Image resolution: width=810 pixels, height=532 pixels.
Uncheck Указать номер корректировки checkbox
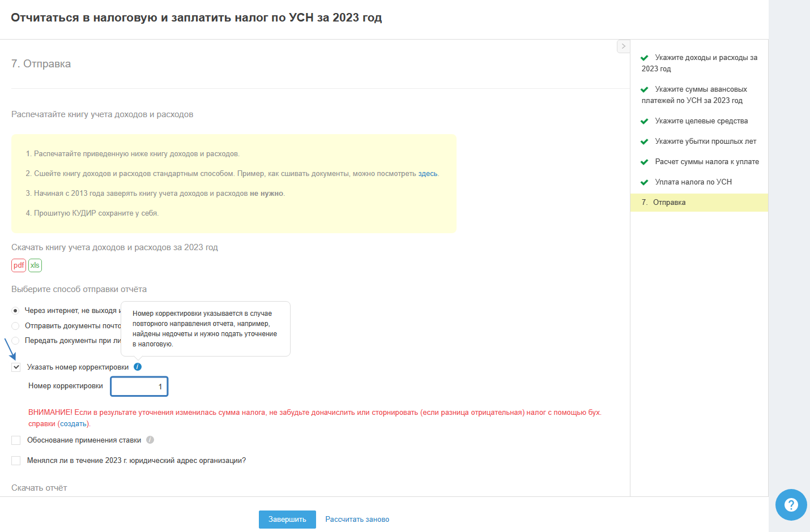(16, 367)
